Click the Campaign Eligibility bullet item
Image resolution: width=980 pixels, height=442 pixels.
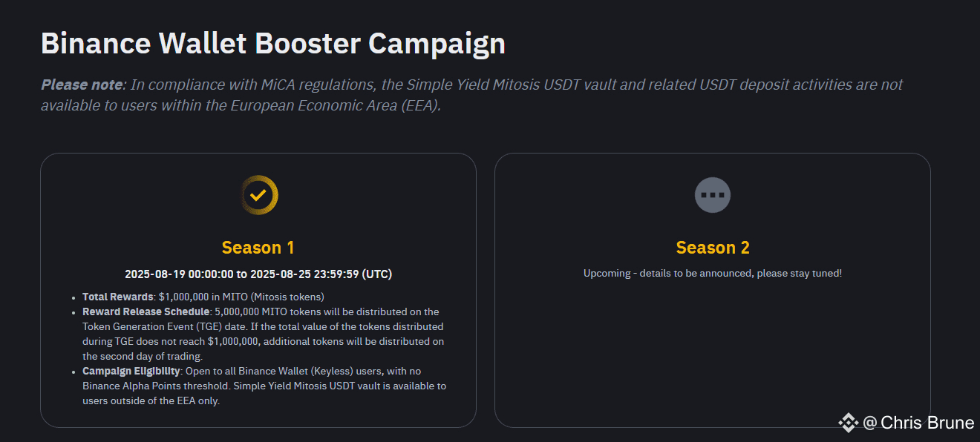coord(264,386)
